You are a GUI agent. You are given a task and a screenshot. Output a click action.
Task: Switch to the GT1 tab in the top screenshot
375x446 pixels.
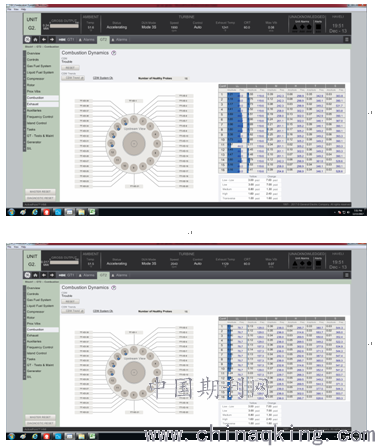(67, 39)
